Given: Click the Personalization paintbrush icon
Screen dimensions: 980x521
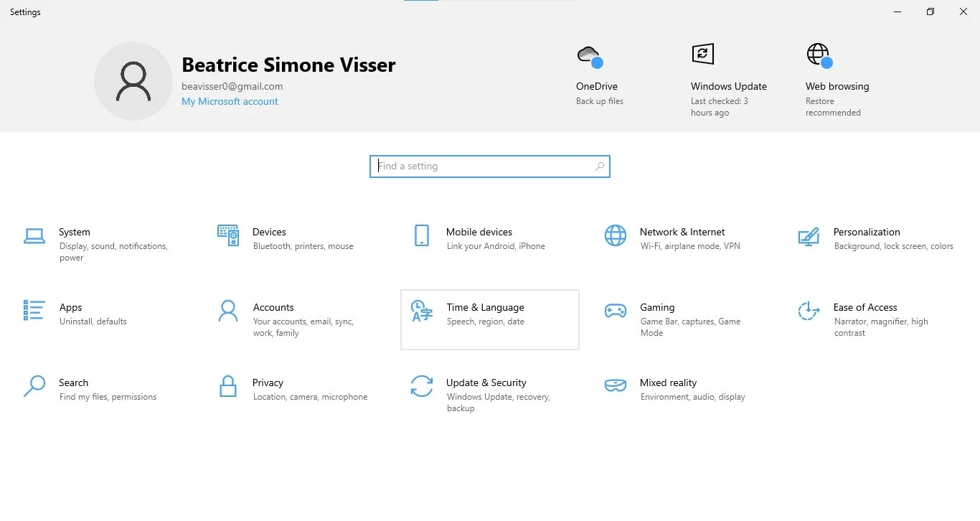Looking at the screenshot, I should [809, 237].
